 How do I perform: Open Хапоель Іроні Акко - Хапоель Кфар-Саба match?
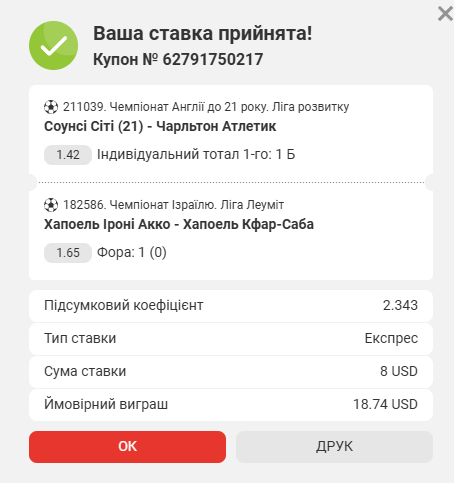click(x=179, y=224)
